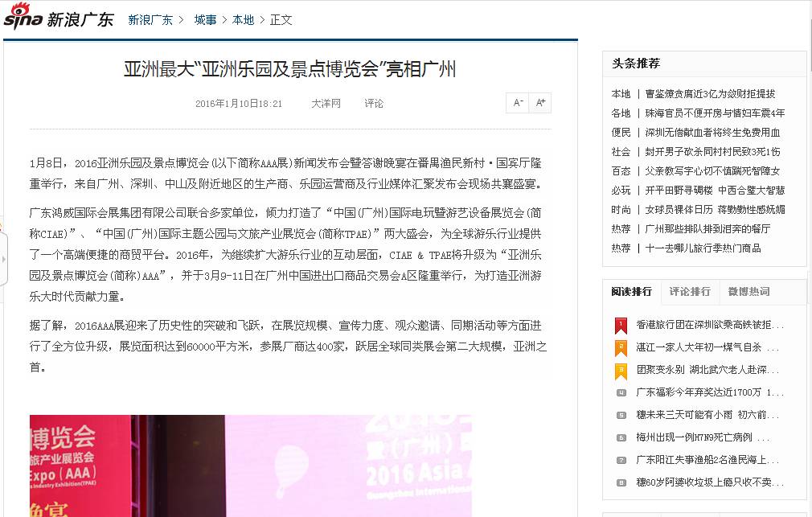Image resolution: width=812 pixels, height=517 pixels.
Task: Select the 阅读排行 tab
Action: click(x=631, y=292)
